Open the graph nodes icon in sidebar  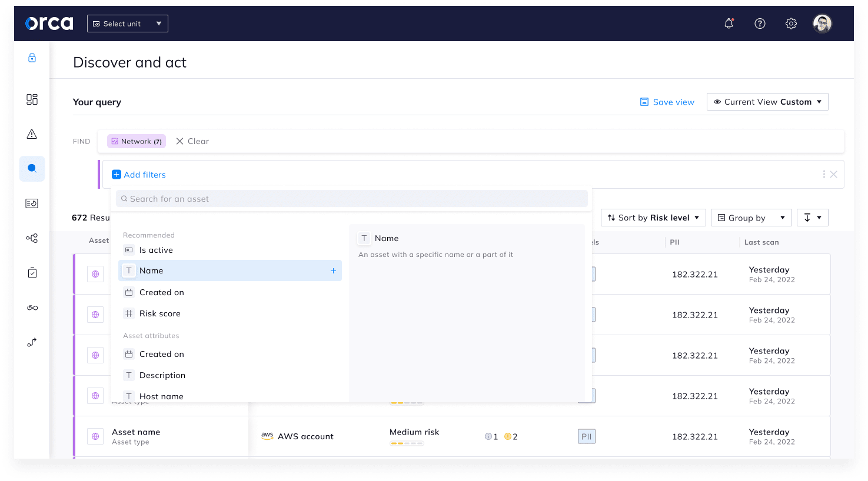point(32,238)
